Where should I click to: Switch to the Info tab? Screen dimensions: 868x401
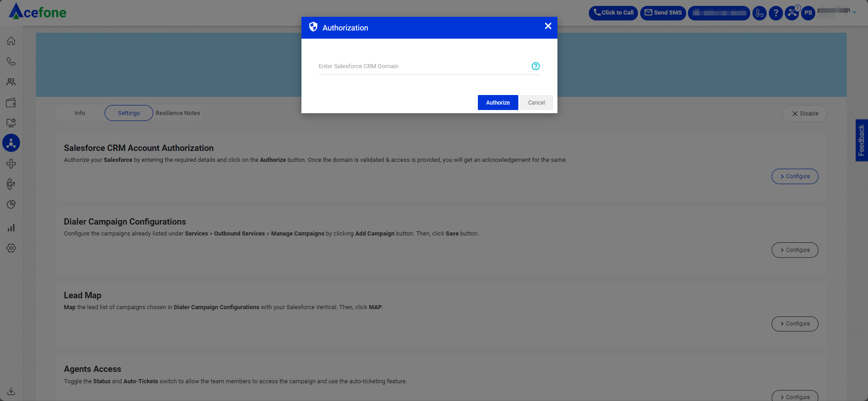pos(80,113)
